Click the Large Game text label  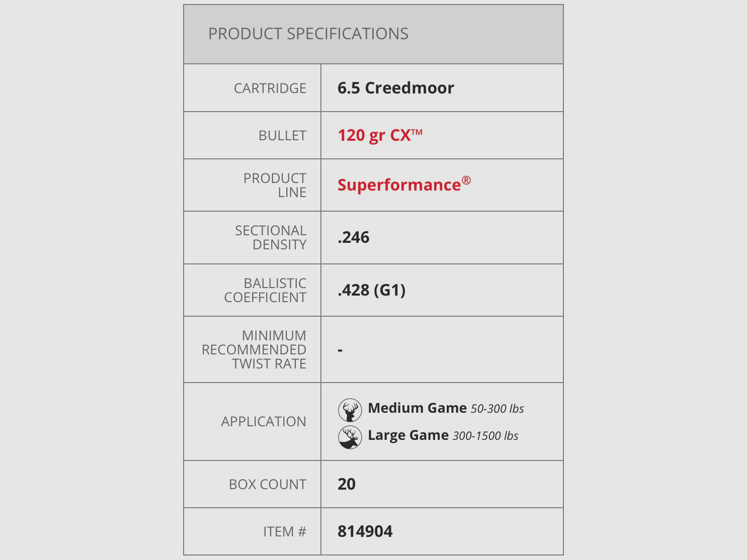408,435
